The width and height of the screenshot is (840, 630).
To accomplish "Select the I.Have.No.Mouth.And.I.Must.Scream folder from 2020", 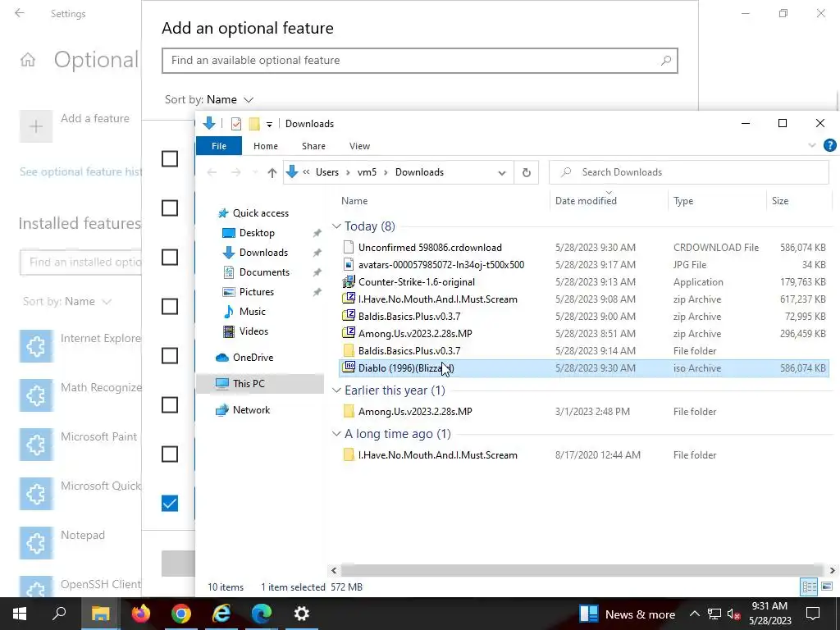I will (438, 454).
